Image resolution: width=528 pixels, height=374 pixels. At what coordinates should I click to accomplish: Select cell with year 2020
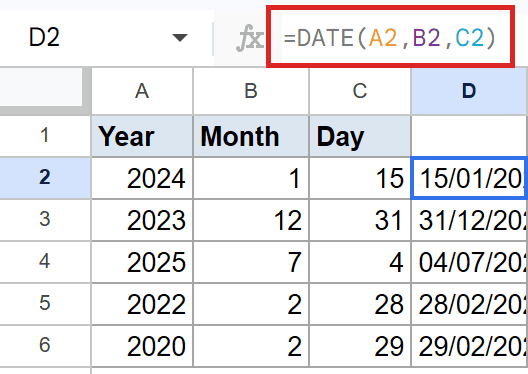pyautogui.click(x=142, y=346)
